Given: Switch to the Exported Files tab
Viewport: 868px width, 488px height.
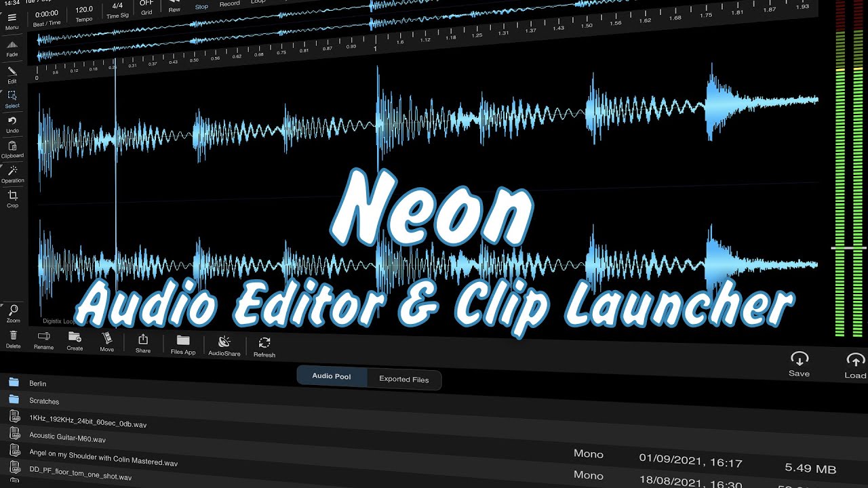Looking at the screenshot, I should pos(404,380).
